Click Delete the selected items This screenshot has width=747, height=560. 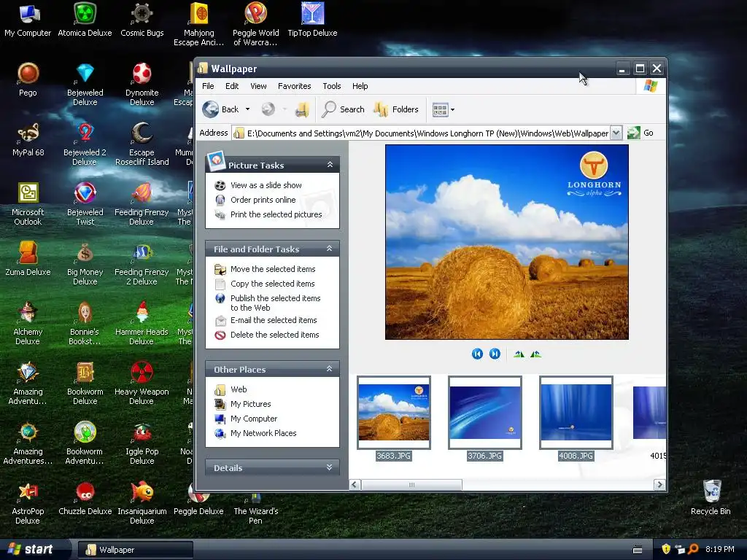click(274, 335)
